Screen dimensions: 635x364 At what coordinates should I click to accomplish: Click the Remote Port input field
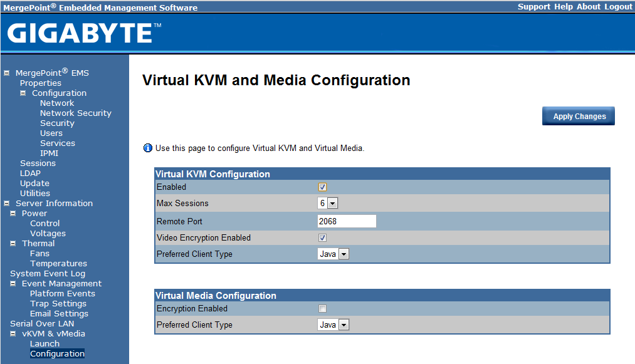coord(347,221)
